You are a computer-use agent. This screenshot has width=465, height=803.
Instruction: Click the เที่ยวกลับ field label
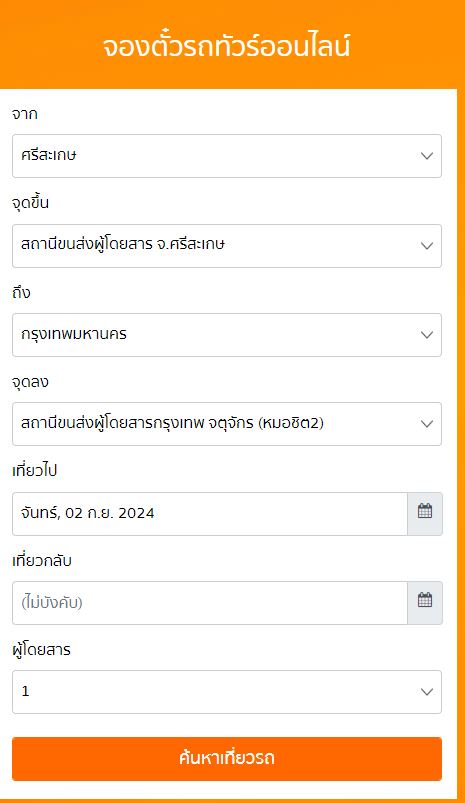tap(42, 560)
